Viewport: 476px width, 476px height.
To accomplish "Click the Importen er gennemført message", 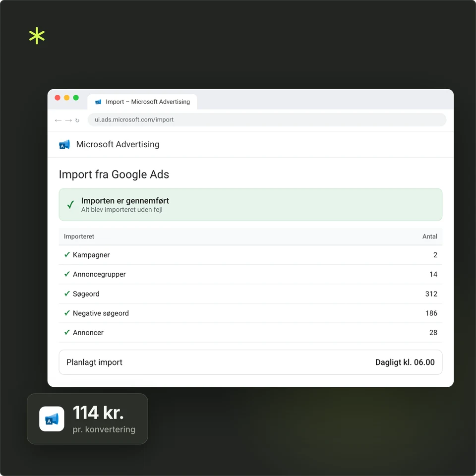I will (x=125, y=201).
